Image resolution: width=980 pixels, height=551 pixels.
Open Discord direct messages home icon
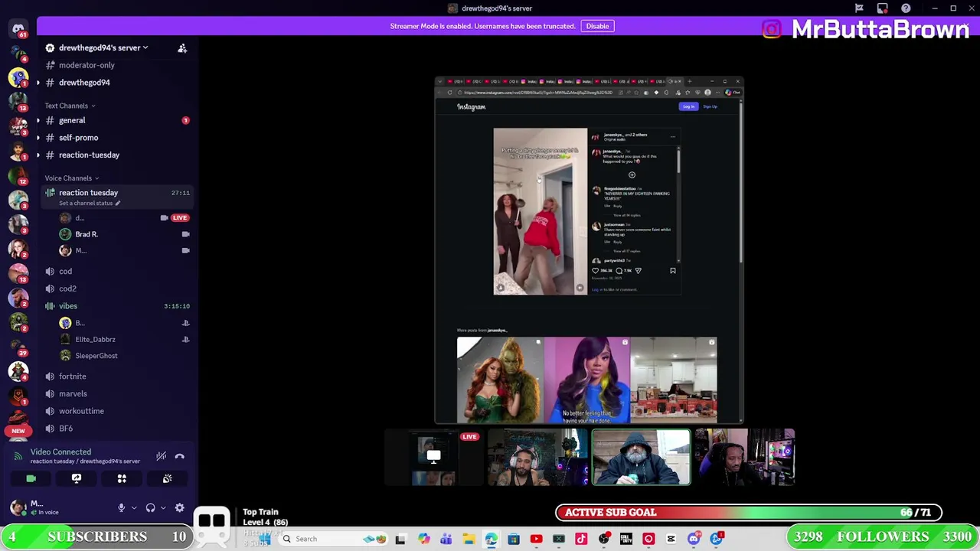18,29
